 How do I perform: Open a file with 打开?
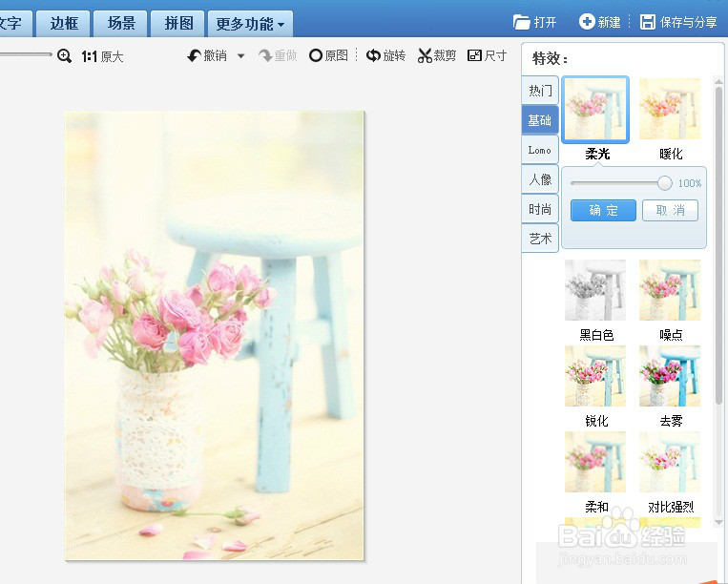coord(535,22)
